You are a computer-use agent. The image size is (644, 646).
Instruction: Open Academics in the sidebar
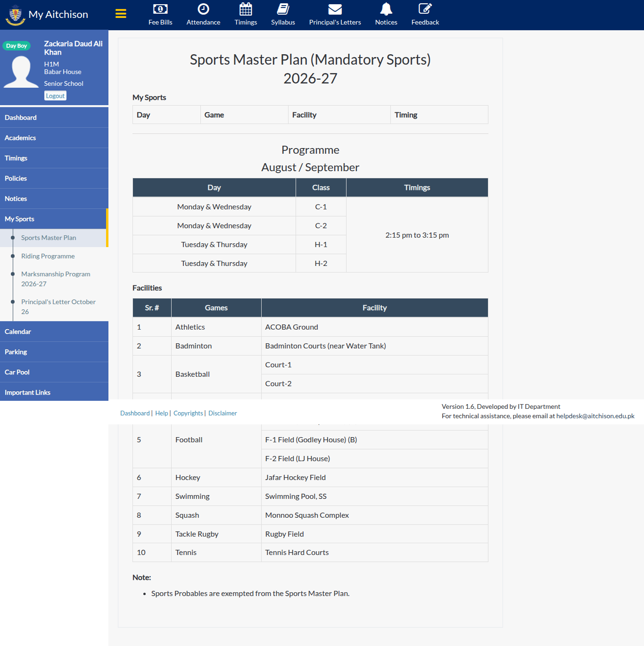[x=54, y=138]
